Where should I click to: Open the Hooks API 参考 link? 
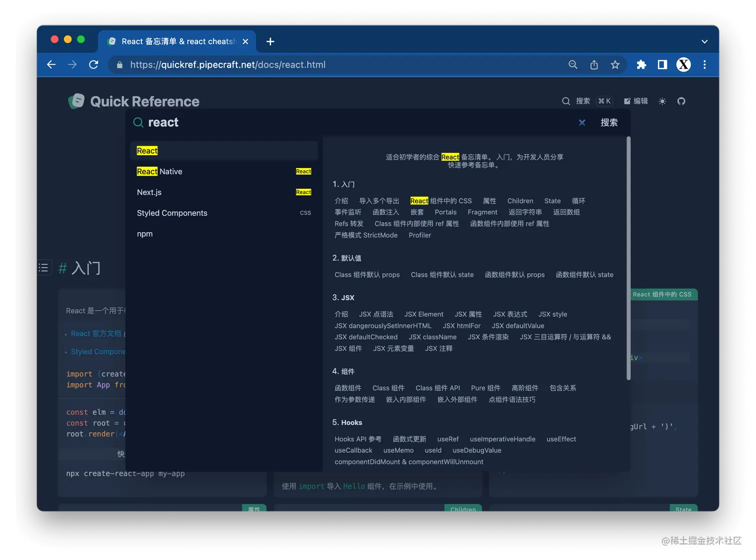pos(358,439)
